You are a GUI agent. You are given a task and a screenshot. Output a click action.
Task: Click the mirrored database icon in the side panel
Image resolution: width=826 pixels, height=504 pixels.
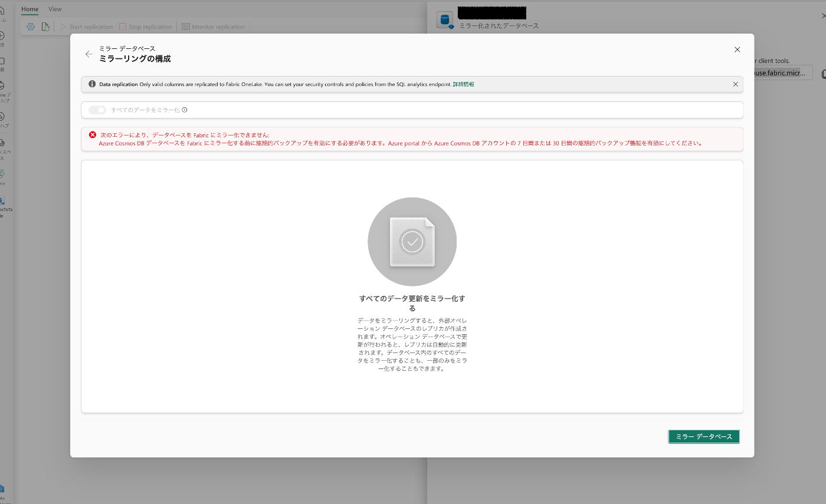(x=445, y=19)
